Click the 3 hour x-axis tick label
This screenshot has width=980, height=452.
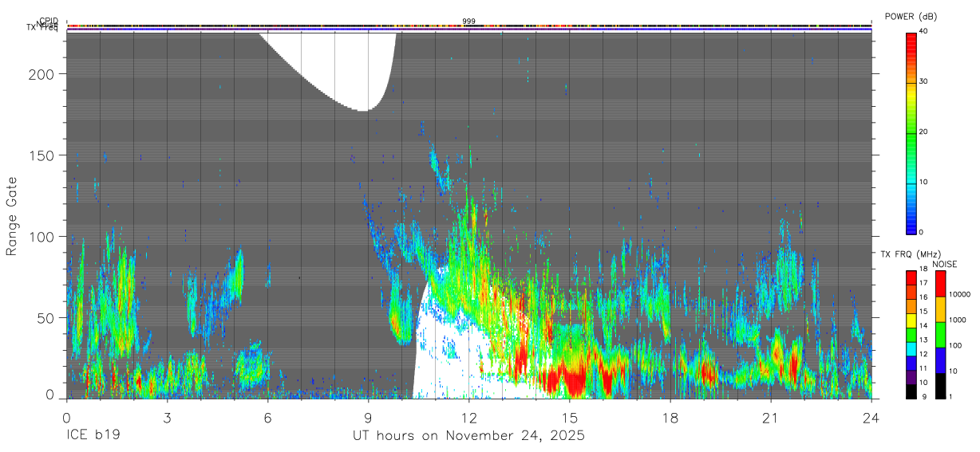[x=167, y=418]
